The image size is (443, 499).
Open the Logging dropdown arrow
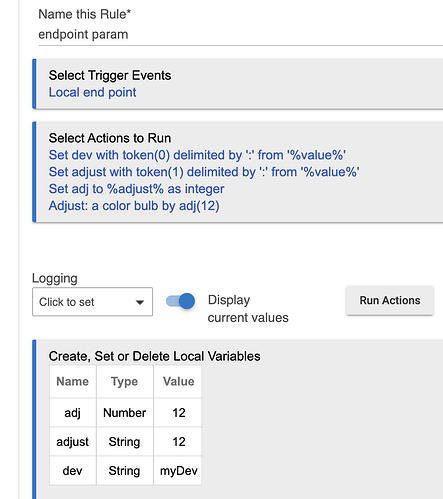pos(140,302)
